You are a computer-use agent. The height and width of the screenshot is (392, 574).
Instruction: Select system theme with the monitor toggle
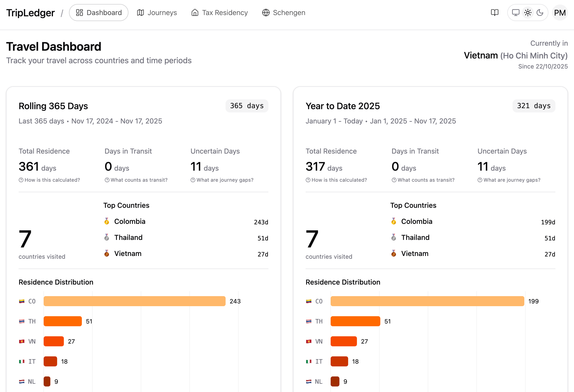click(x=515, y=12)
